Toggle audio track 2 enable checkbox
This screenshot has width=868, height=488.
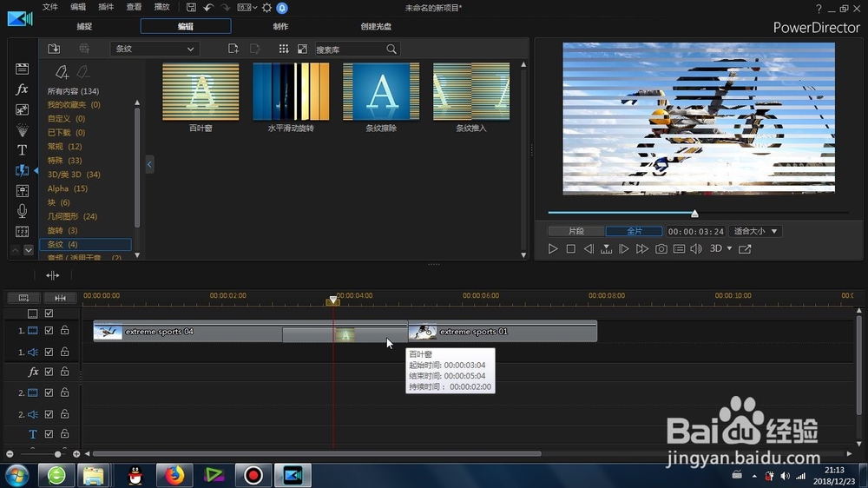coord(49,414)
